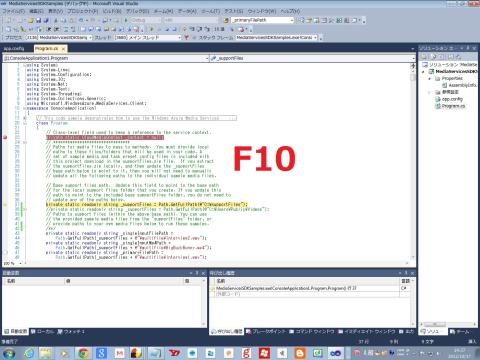Viewport: 480px width, 360px height.
Task: Switch to the チーム... team explorer tab
Action: (x=460, y=331)
